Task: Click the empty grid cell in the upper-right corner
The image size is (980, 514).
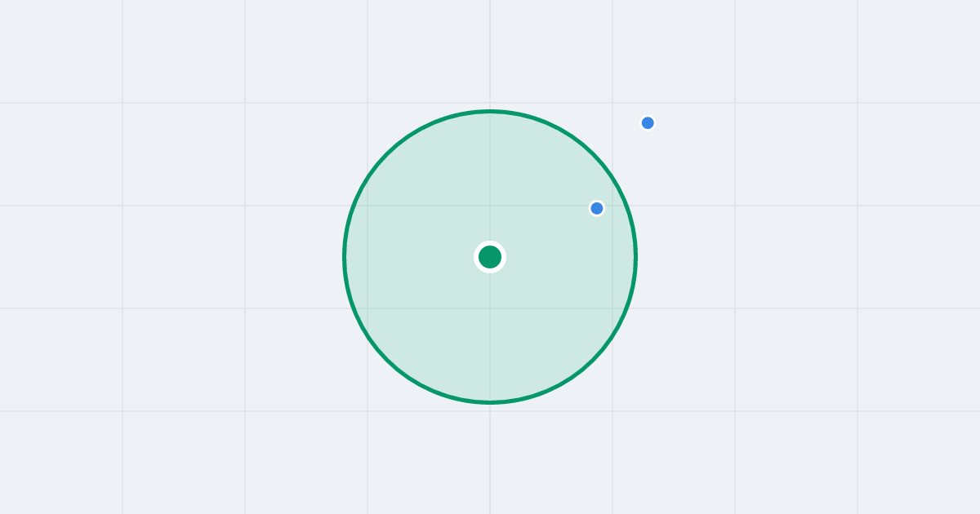Action: click(x=919, y=51)
